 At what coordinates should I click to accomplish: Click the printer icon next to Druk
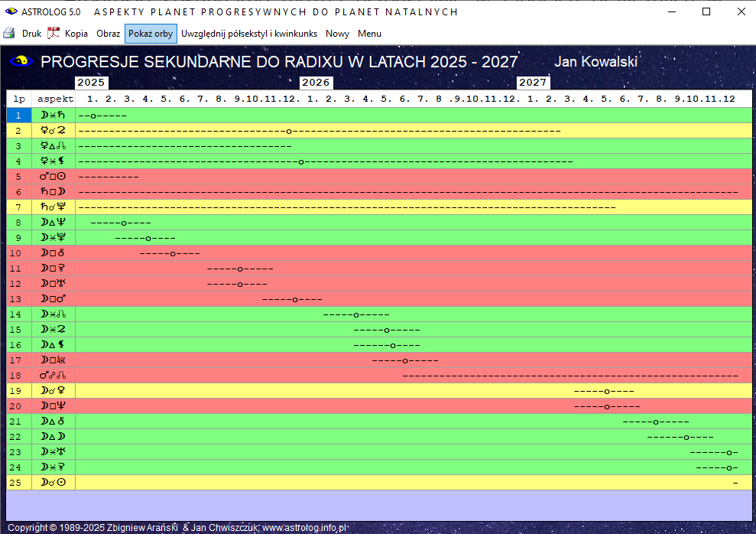pyautogui.click(x=9, y=34)
